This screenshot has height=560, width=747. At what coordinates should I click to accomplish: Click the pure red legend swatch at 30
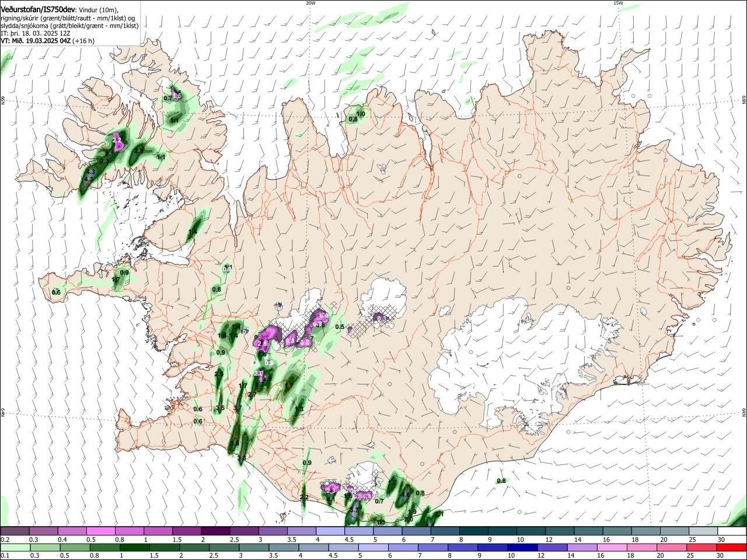coord(732,548)
